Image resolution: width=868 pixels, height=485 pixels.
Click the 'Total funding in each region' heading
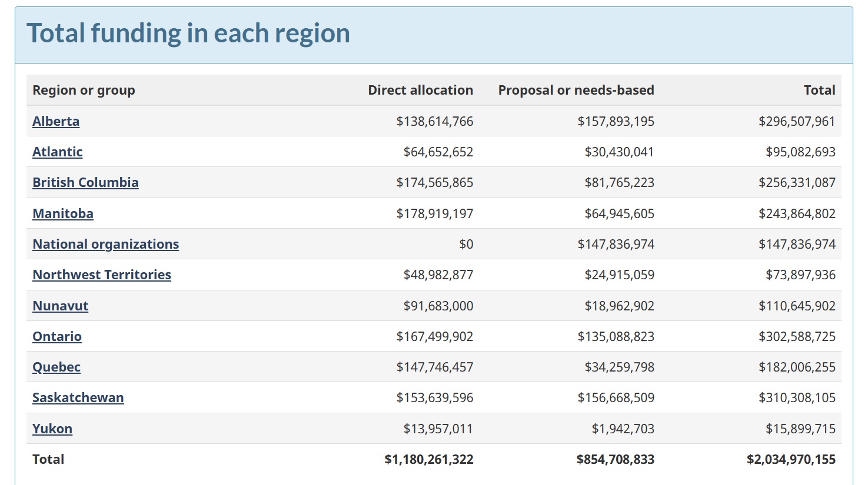tap(188, 34)
